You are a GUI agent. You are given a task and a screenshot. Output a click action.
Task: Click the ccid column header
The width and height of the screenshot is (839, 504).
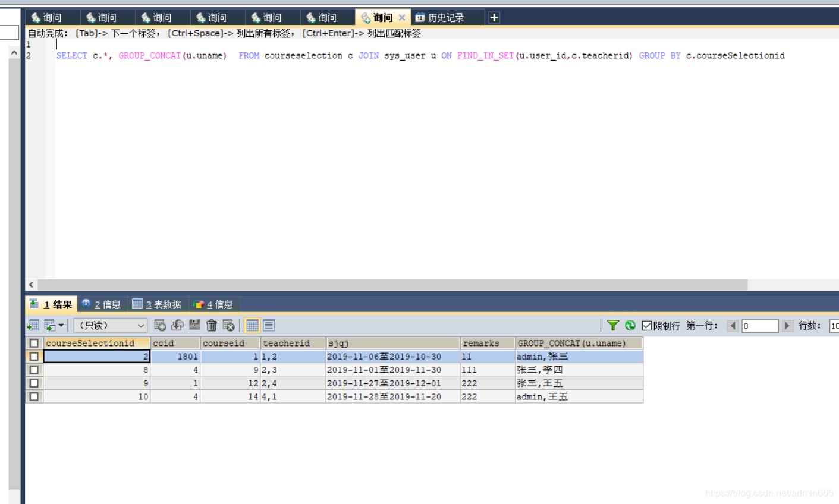point(175,343)
